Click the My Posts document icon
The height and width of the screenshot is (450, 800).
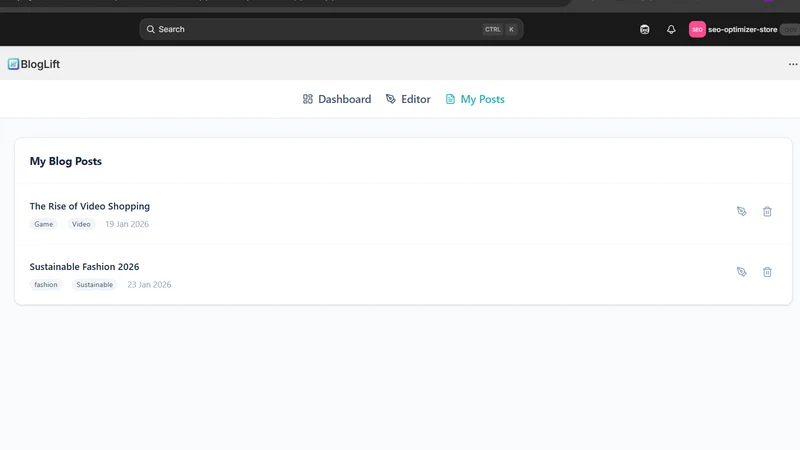450,99
